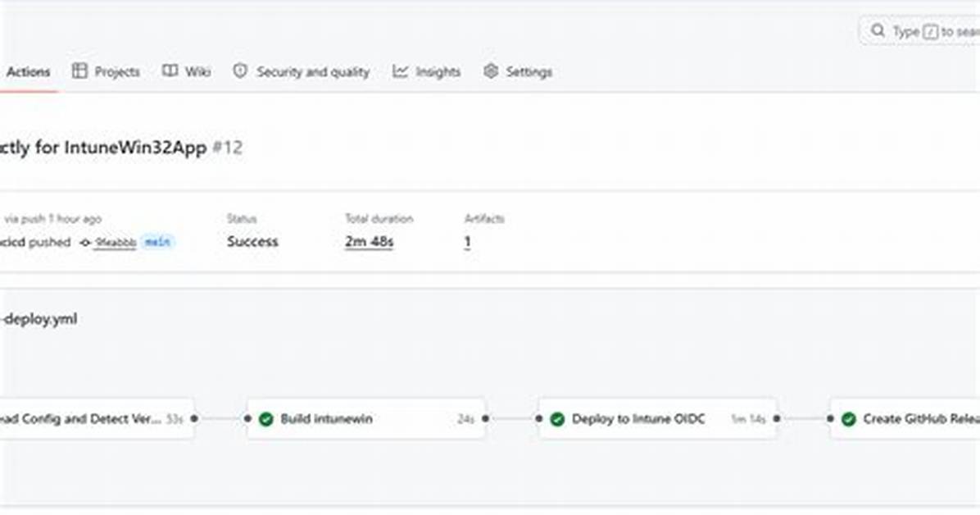Open commit hash 9feabbb link

click(x=115, y=242)
